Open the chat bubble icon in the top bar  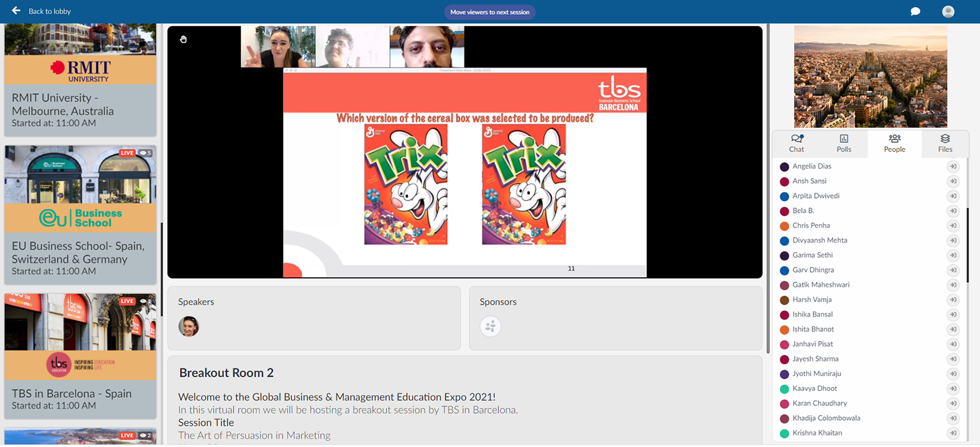point(915,11)
